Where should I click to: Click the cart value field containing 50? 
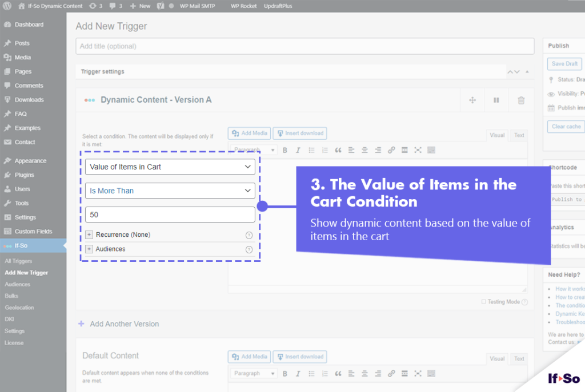(x=170, y=215)
